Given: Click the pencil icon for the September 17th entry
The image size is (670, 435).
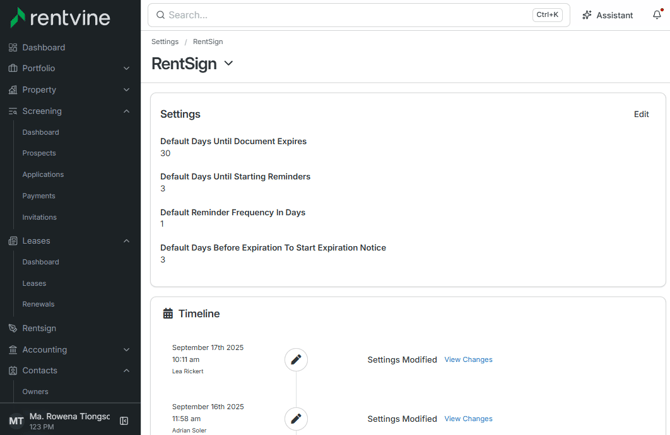Looking at the screenshot, I should tap(296, 359).
